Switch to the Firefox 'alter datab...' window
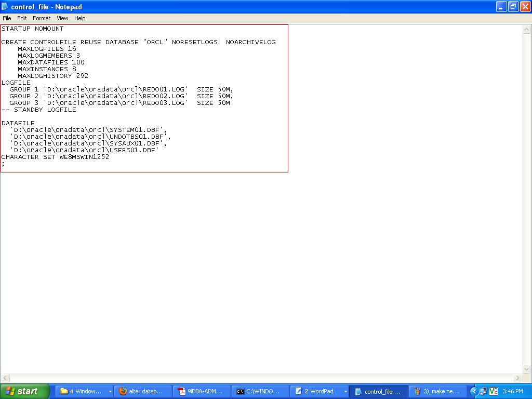 click(142, 391)
